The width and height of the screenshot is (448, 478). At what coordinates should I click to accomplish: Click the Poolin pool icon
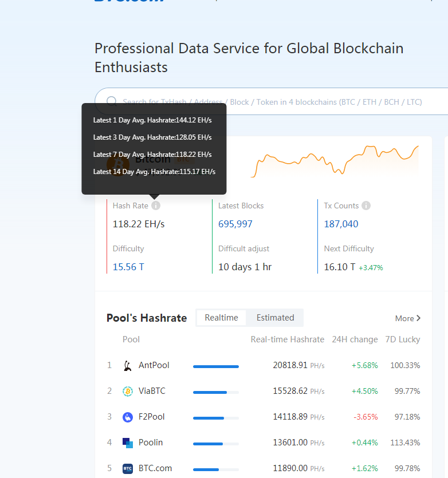coord(127,443)
